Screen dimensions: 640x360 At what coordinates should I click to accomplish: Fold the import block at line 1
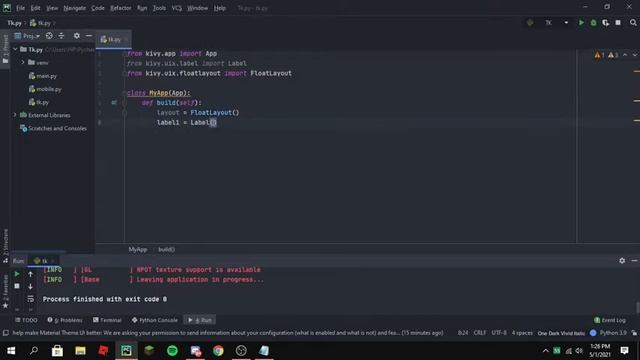[124, 53]
